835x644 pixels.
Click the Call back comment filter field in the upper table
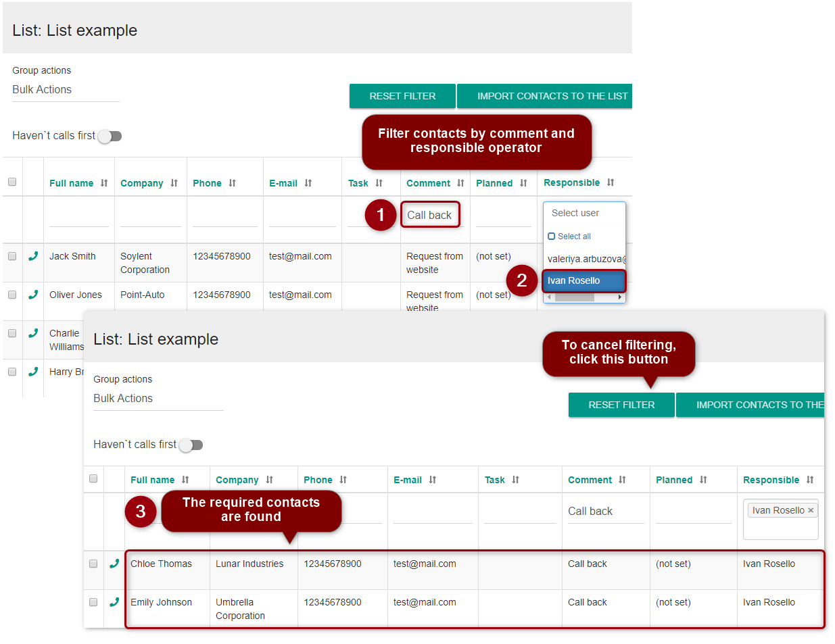pyautogui.click(x=430, y=215)
